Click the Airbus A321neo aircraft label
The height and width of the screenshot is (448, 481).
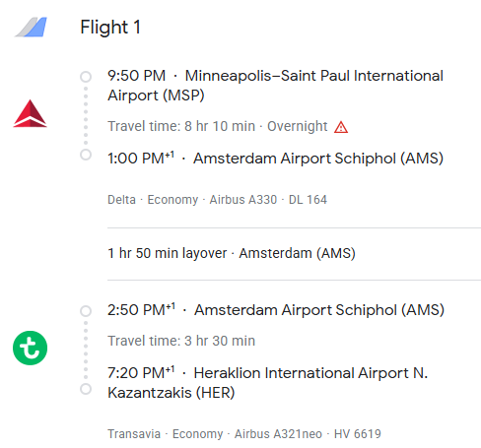point(278,434)
